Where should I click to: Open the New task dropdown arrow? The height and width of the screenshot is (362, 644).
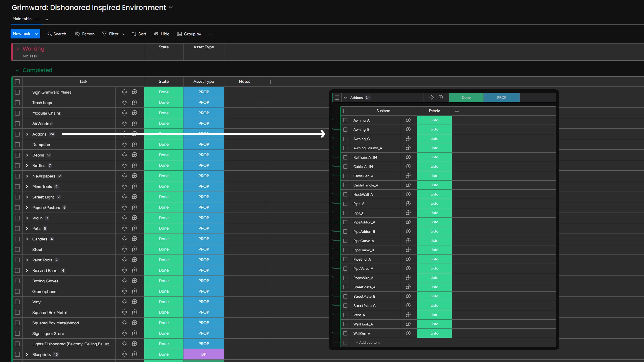36,34
